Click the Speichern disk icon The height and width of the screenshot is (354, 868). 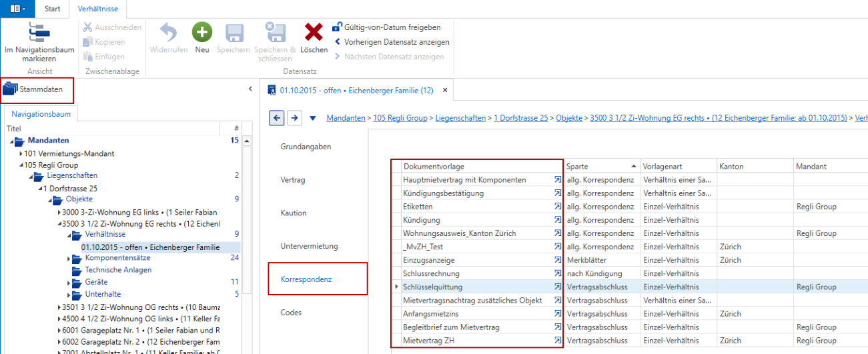pyautogui.click(x=234, y=33)
